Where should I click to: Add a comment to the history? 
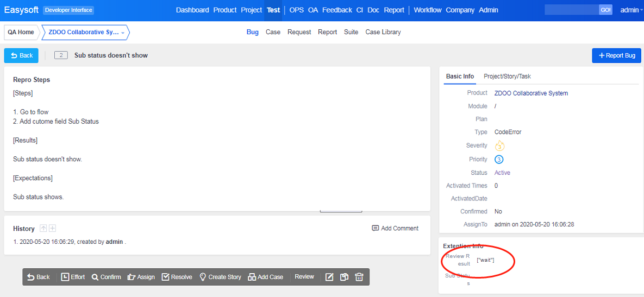tap(395, 229)
